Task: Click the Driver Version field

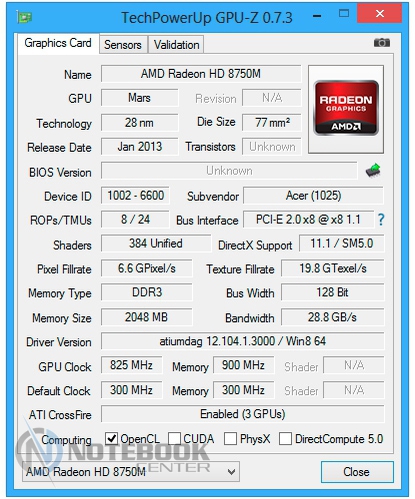Action: (x=243, y=341)
